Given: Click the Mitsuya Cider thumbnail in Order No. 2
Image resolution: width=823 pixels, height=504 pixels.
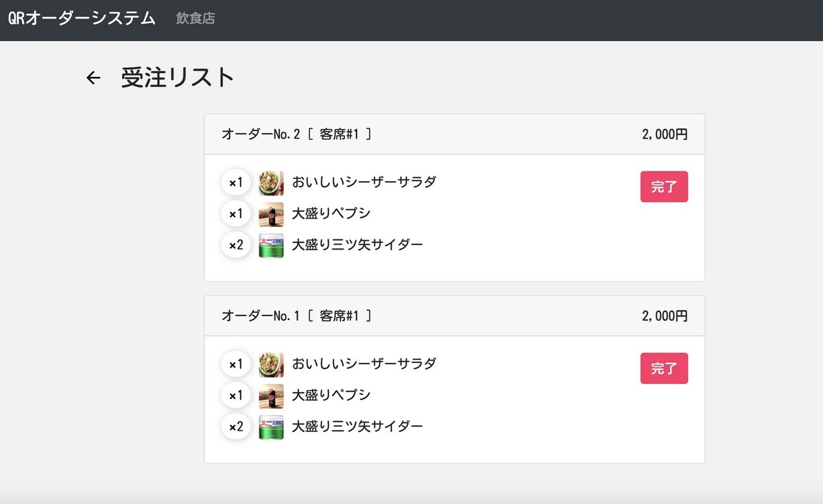Looking at the screenshot, I should click(271, 245).
